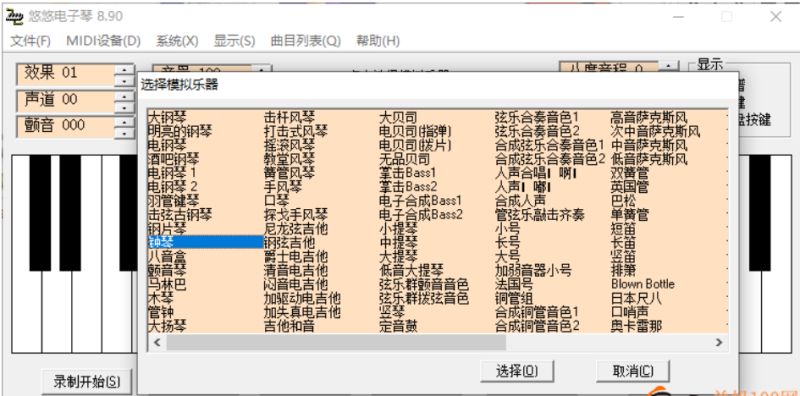Select 口琴 instrument
This screenshot has height=396, width=800.
pos(277,201)
